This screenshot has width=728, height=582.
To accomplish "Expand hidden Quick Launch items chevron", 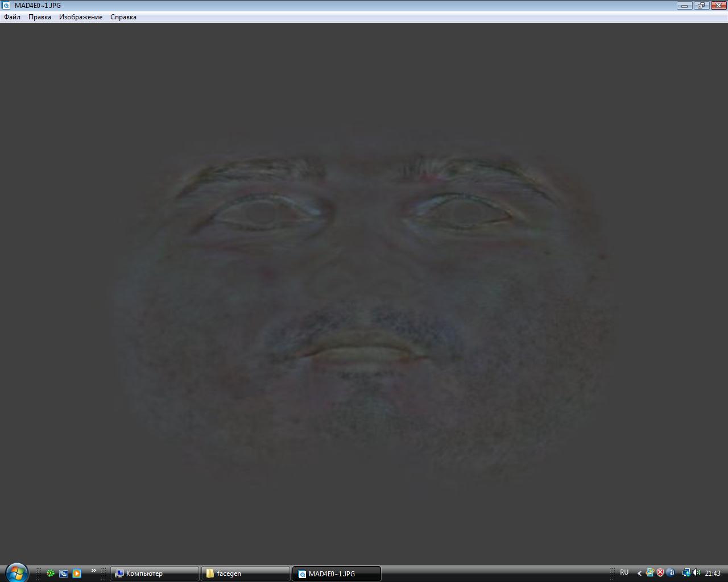I will point(93,571).
